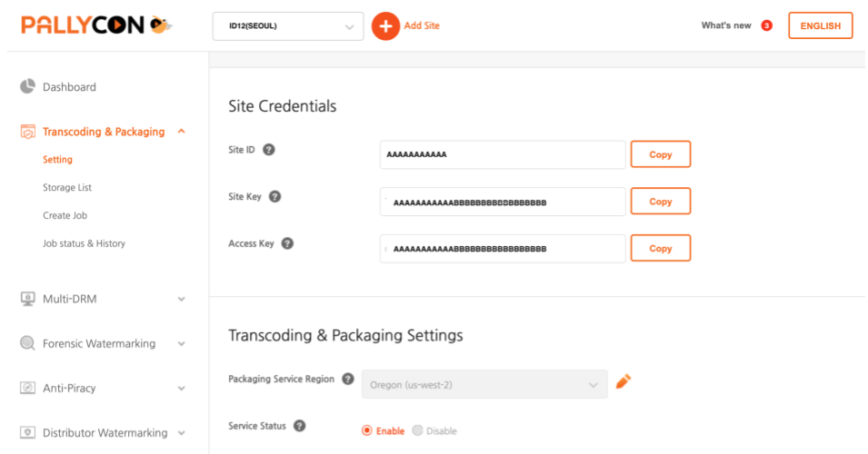This screenshot has width=868, height=454.
Task: Click the ENGLISH language button
Action: 820,26
